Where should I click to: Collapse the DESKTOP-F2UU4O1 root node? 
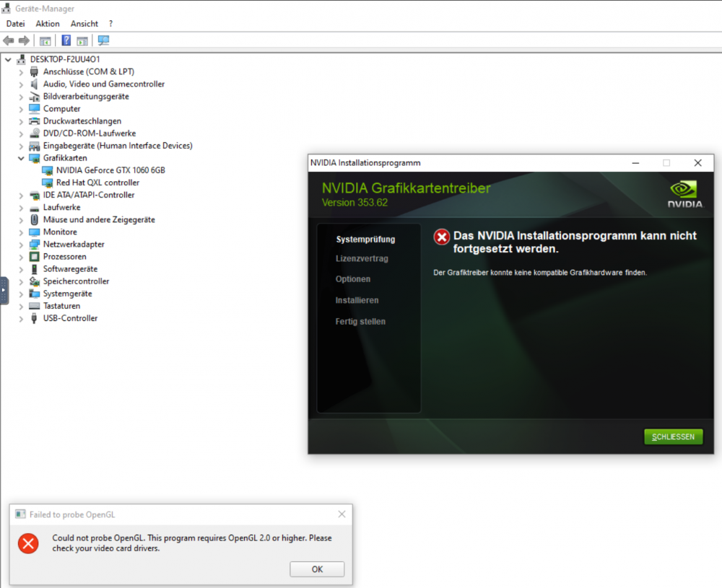[x=8, y=59]
